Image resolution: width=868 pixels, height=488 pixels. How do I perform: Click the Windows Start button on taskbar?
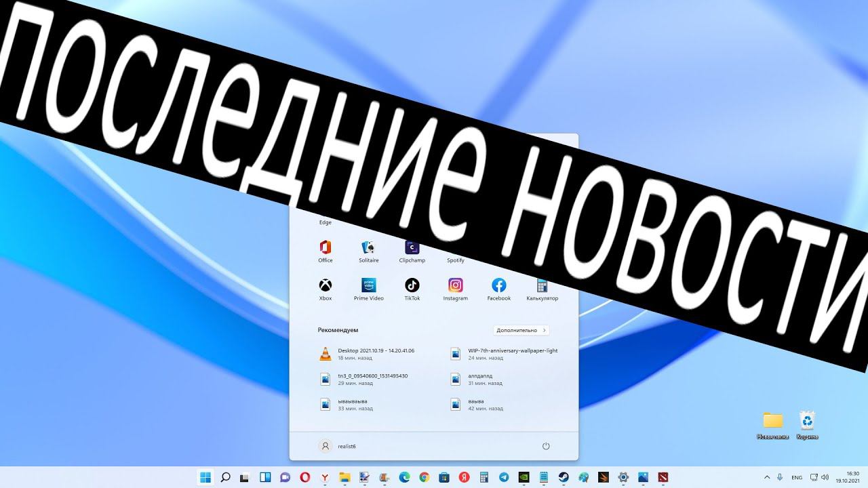[x=205, y=477]
